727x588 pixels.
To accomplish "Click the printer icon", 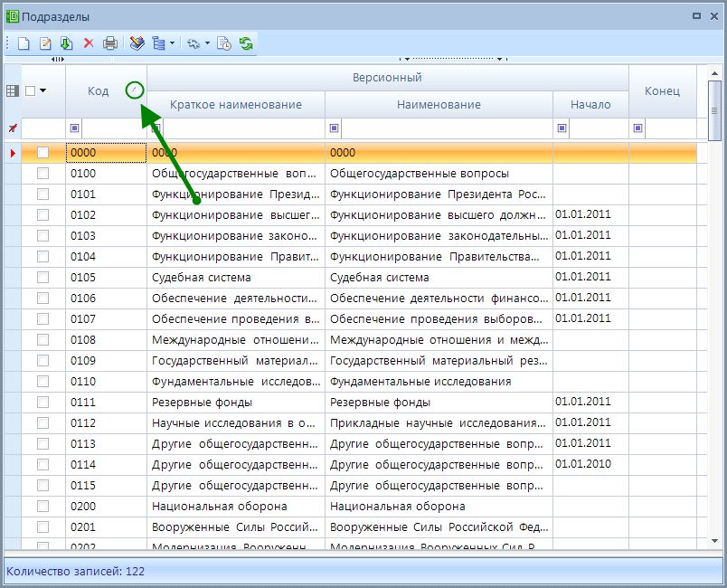I will click(109, 43).
